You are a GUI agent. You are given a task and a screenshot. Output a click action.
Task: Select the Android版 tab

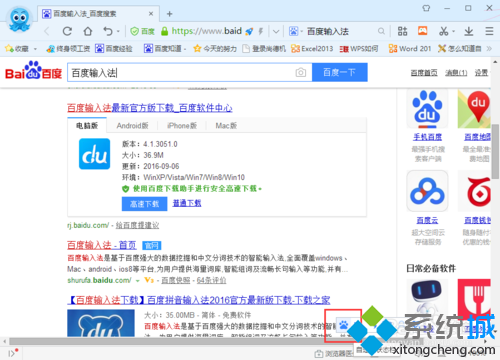click(x=132, y=126)
